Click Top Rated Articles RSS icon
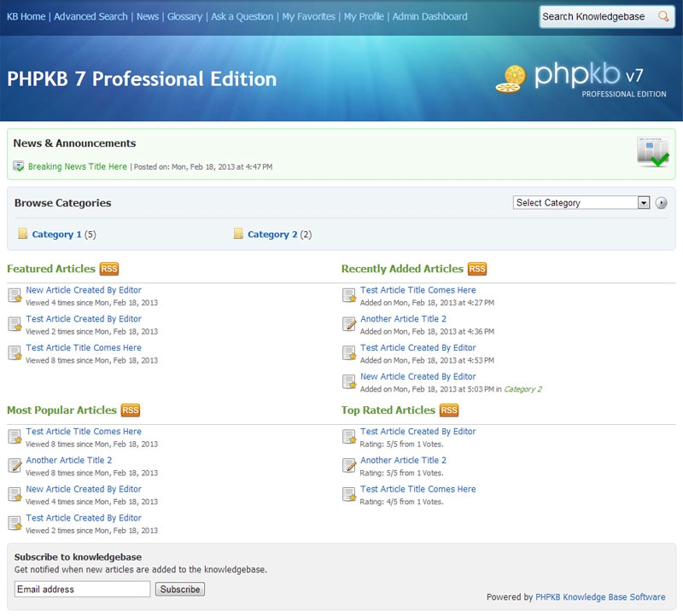The height and width of the screenshot is (616, 683). 449,410
